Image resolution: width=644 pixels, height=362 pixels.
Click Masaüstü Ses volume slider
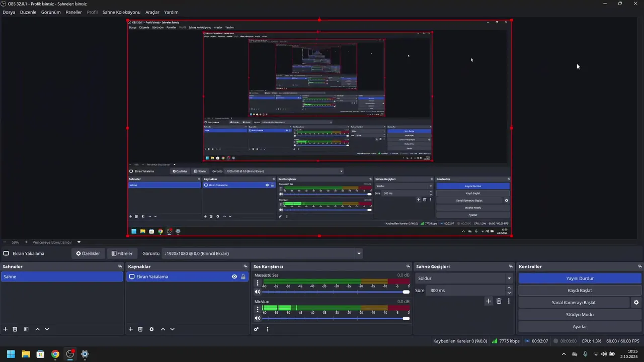(336, 292)
